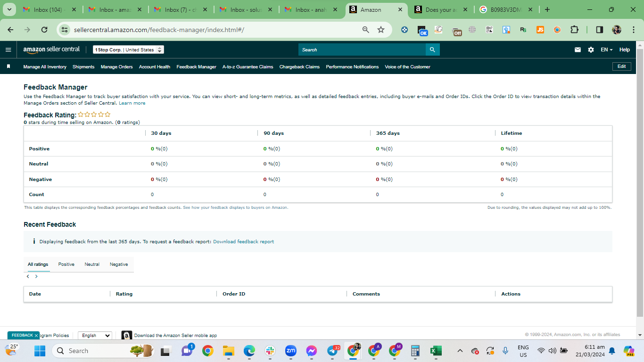Click the Learn more link

[x=132, y=103]
